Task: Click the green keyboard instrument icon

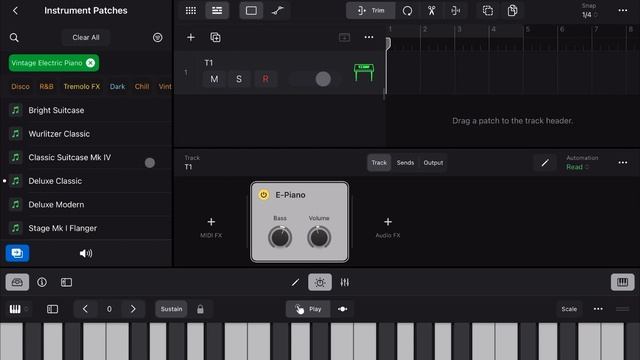Action: pyautogui.click(x=364, y=73)
